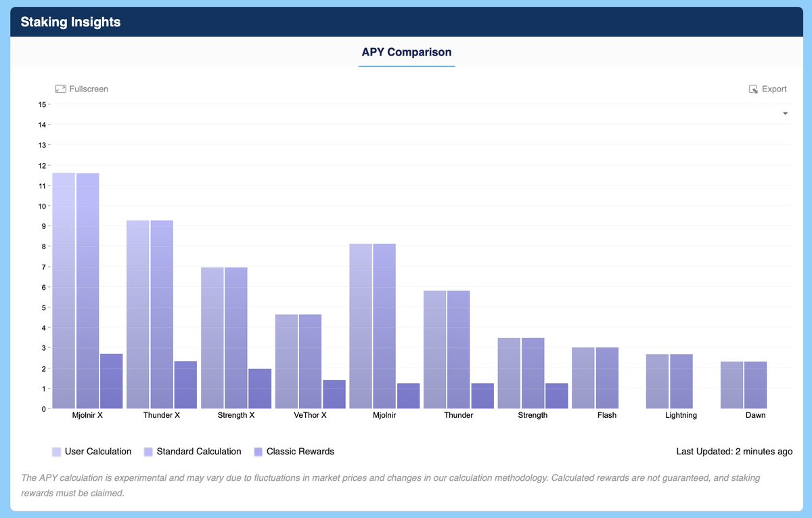Click Strength X Standard Calculation bar
The image size is (812, 518).
coord(236,338)
